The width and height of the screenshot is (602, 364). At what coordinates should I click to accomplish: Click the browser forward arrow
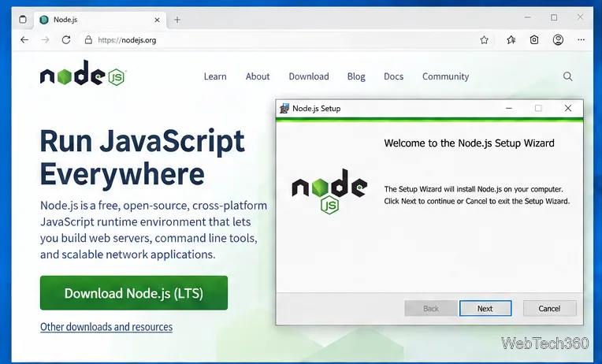[45, 40]
